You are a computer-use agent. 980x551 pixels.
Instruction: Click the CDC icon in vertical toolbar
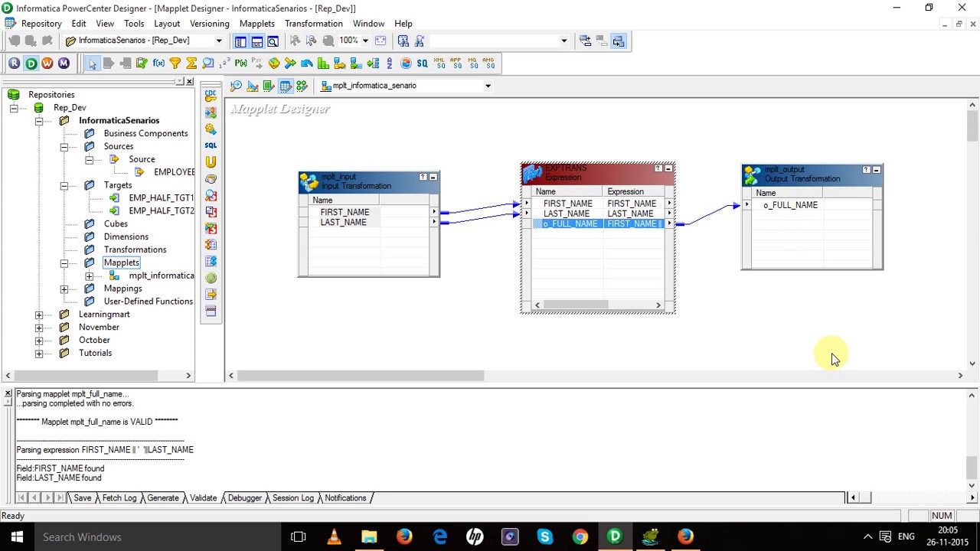pyautogui.click(x=211, y=96)
